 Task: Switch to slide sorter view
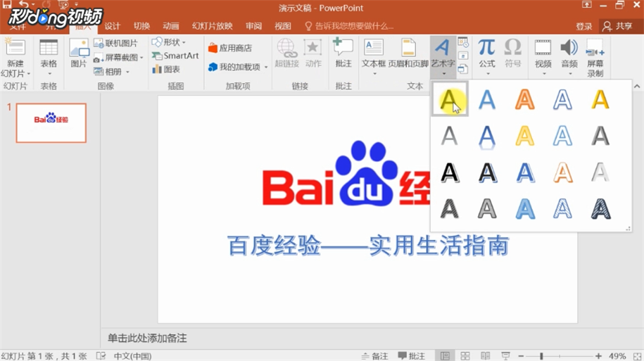point(465,355)
